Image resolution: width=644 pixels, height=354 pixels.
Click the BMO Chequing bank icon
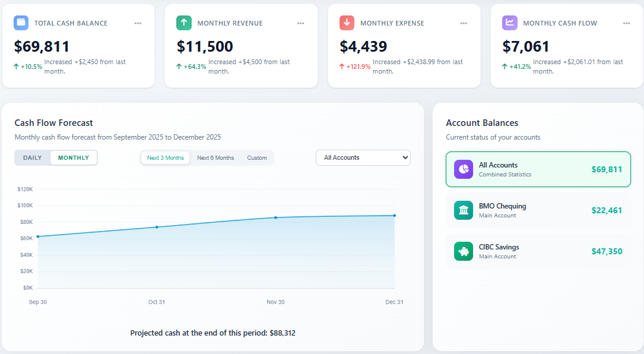(464, 210)
